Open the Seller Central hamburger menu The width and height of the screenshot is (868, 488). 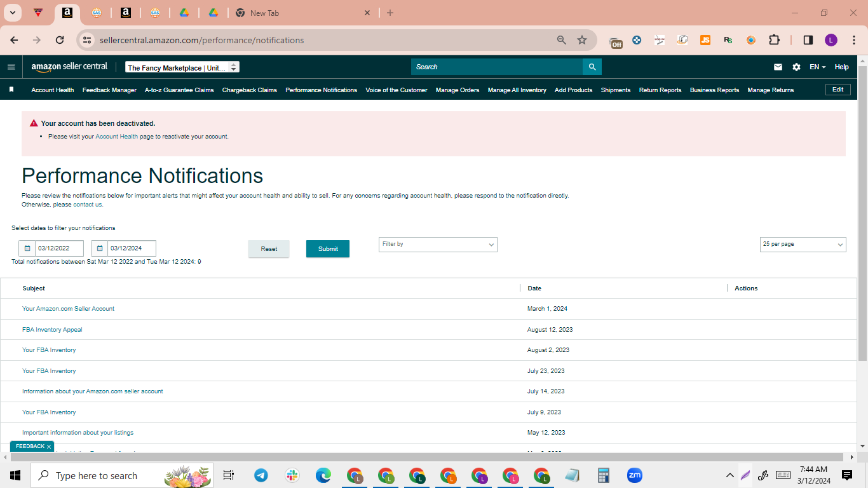click(11, 67)
